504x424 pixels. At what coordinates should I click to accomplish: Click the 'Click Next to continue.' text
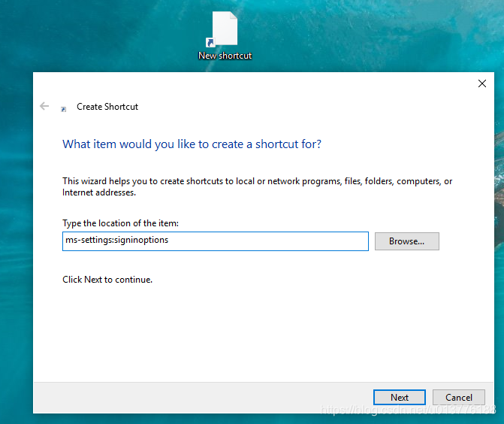[x=107, y=280]
